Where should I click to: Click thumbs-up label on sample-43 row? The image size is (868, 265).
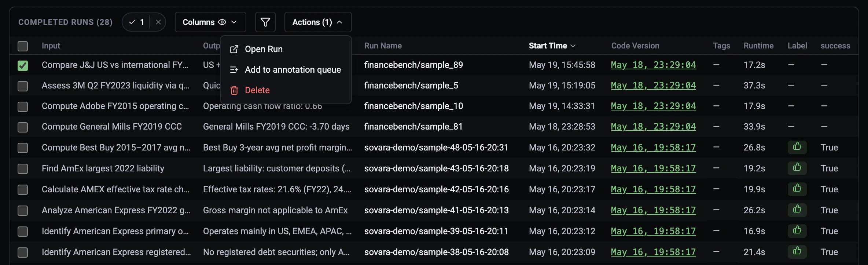click(x=797, y=168)
